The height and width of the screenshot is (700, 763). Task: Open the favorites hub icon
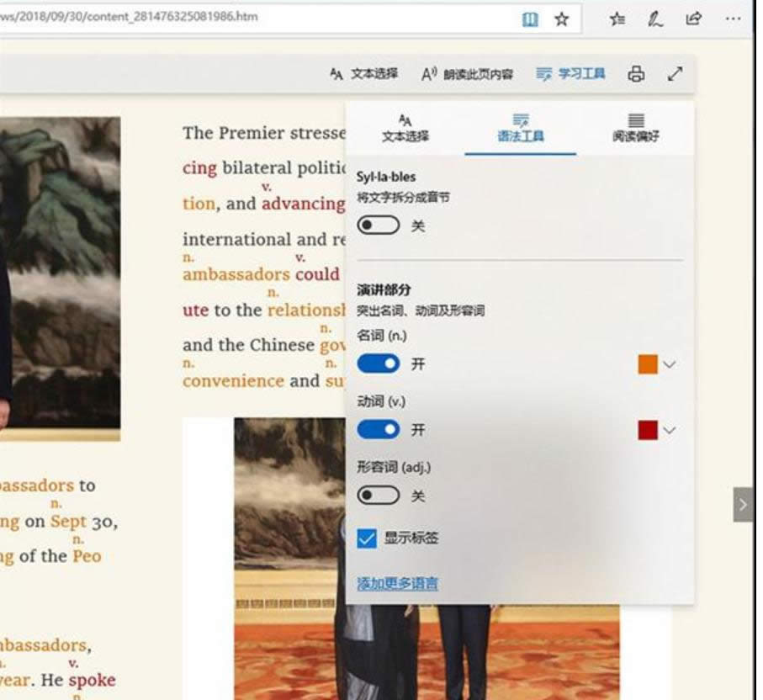[x=617, y=19]
